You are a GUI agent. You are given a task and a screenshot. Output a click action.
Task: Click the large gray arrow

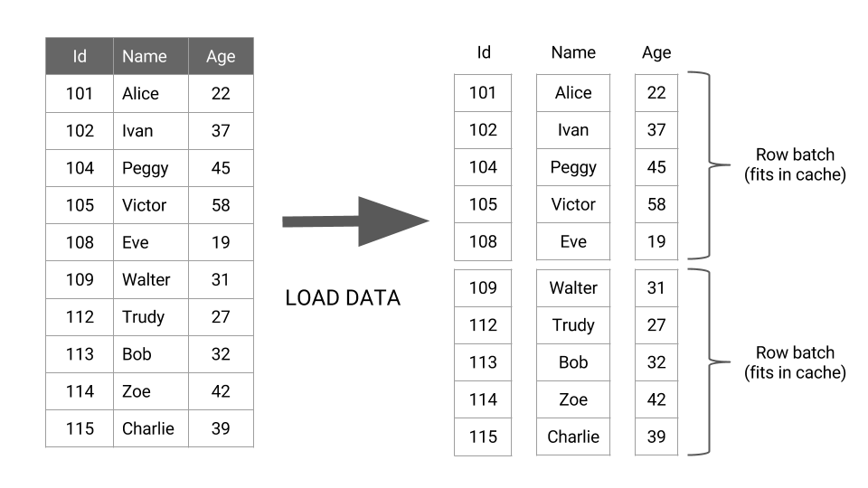click(355, 221)
